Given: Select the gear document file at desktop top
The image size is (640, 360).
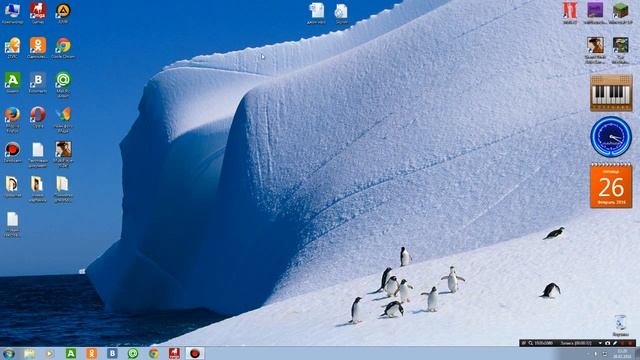Looking at the screenshot, I should 341,13.
